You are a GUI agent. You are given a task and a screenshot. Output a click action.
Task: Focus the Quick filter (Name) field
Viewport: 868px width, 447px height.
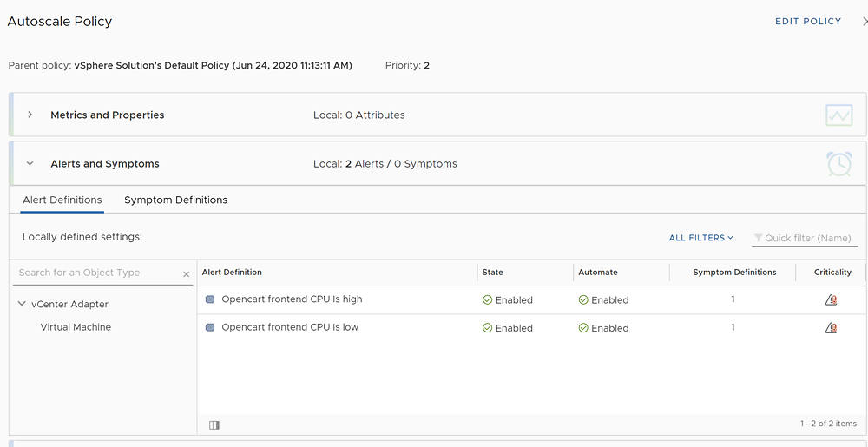805,238
